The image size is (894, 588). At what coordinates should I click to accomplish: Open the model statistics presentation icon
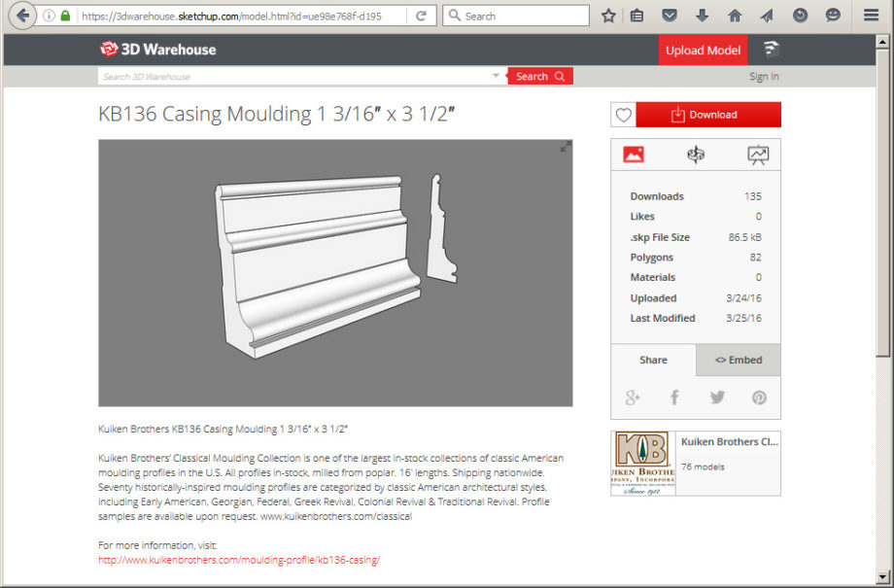pos(758,155)
